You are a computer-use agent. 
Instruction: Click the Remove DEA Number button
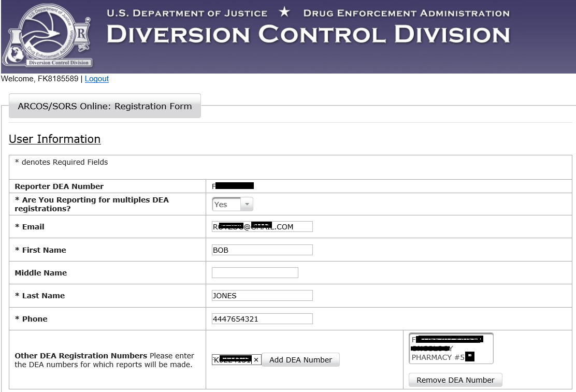455,380
